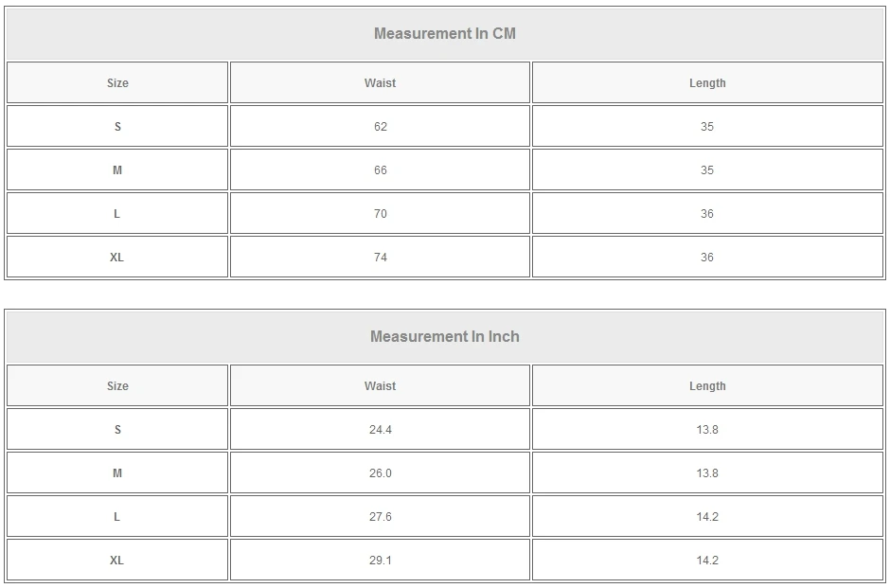Image resolution: width=890 pixels, height=588 pixels.
Task: Click length 35 in the CM table's S row
Action: (707, 127)
